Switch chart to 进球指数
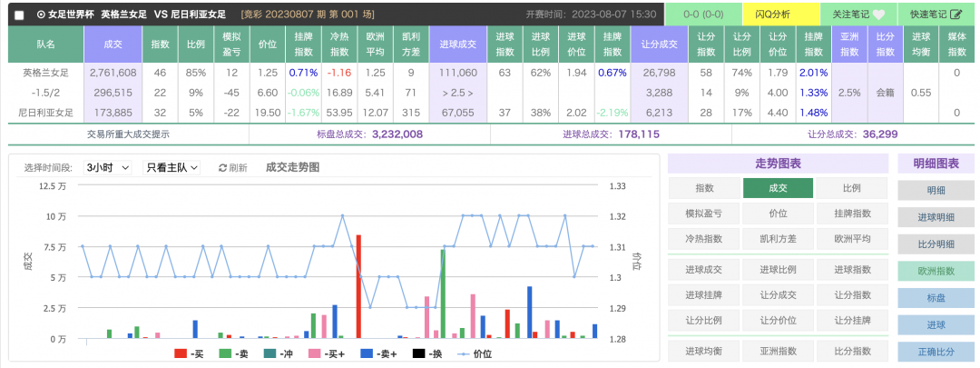Image resolution: width=980 pixels, height=368 pixels. [852, 270]
